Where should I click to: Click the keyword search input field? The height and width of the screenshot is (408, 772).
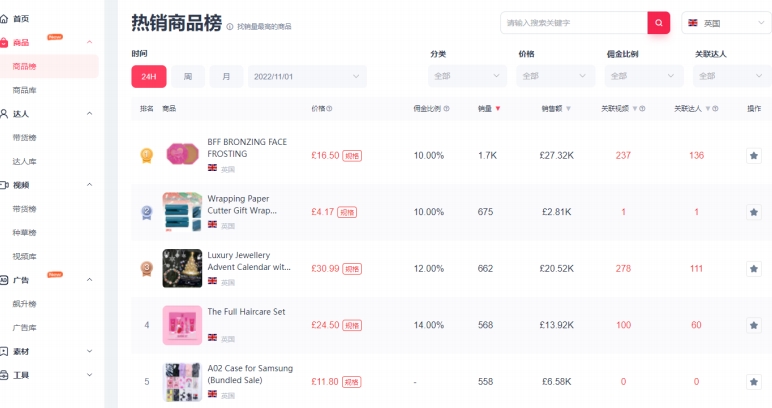[574, 23]
